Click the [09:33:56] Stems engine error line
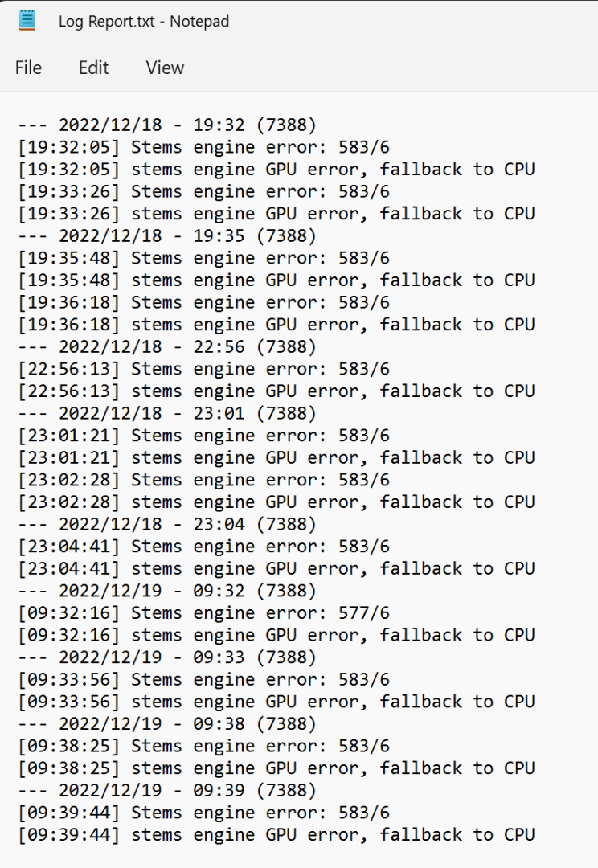Image resolution: width=598 pixels, height=868 pixels. [x=204, y=679]
